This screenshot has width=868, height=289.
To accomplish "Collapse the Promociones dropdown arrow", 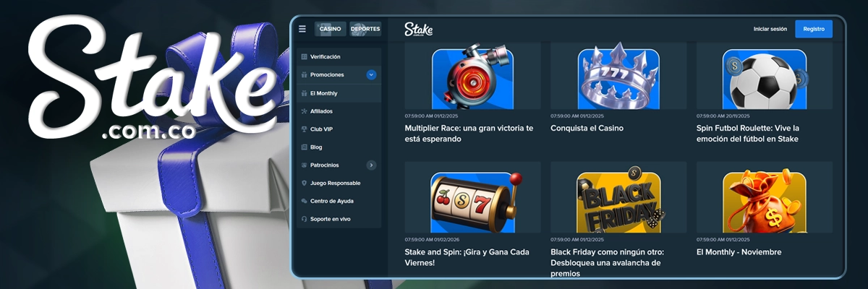I will 371,74.
